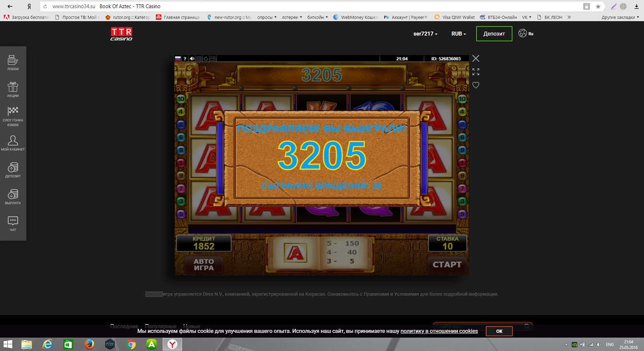The image size is (644, 351).
Task: Expand the RUB currency dropdown
Action: 458,34
